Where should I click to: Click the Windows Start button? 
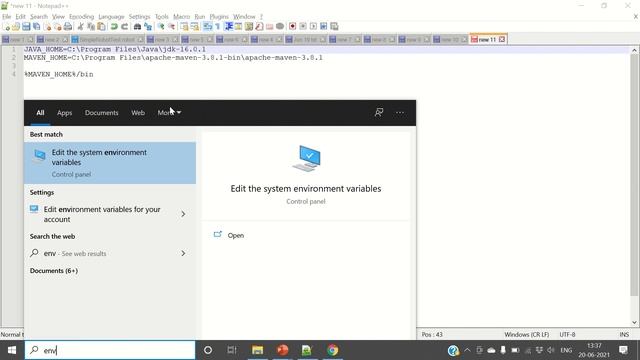12,350
